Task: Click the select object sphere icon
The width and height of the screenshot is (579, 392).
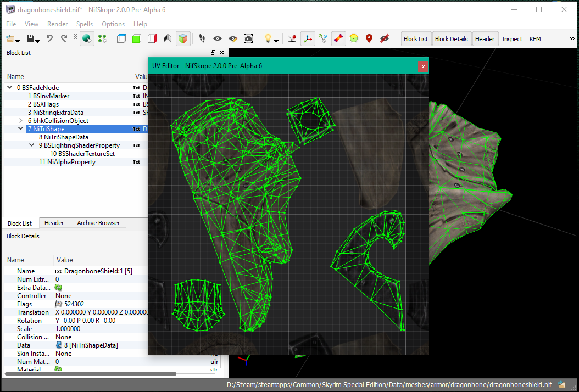Action: pos(86,39)
